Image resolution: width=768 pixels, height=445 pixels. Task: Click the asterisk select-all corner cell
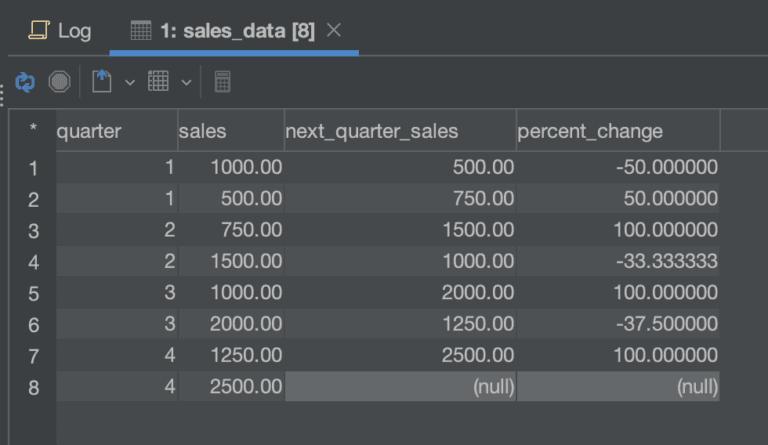pyautogui.click(x=33, y=129)
